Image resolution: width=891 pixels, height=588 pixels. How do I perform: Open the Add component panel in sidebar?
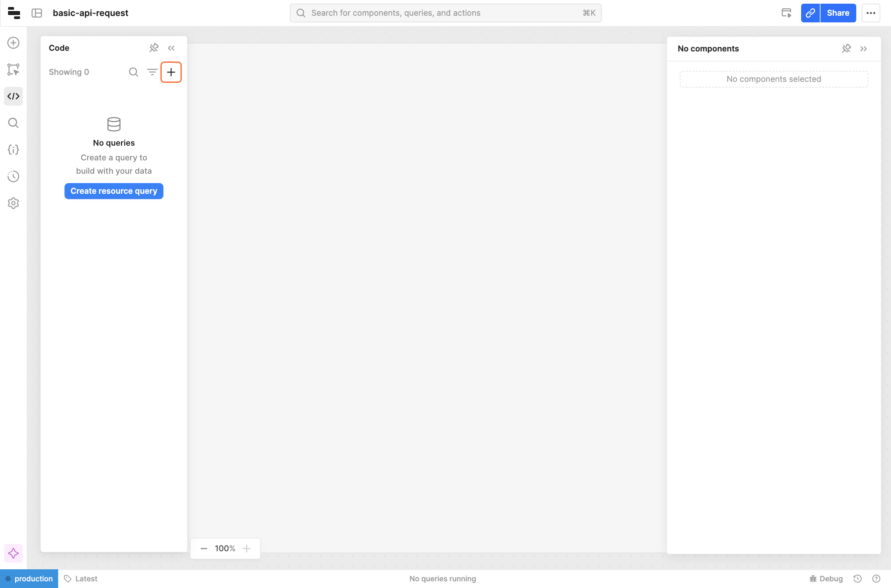[13, 43]
